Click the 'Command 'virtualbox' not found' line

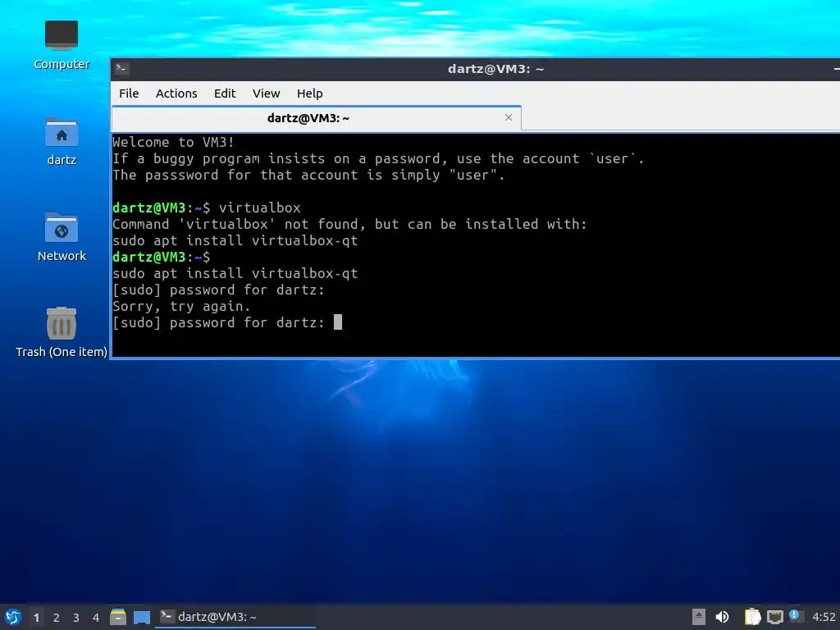tap(349, 224)
